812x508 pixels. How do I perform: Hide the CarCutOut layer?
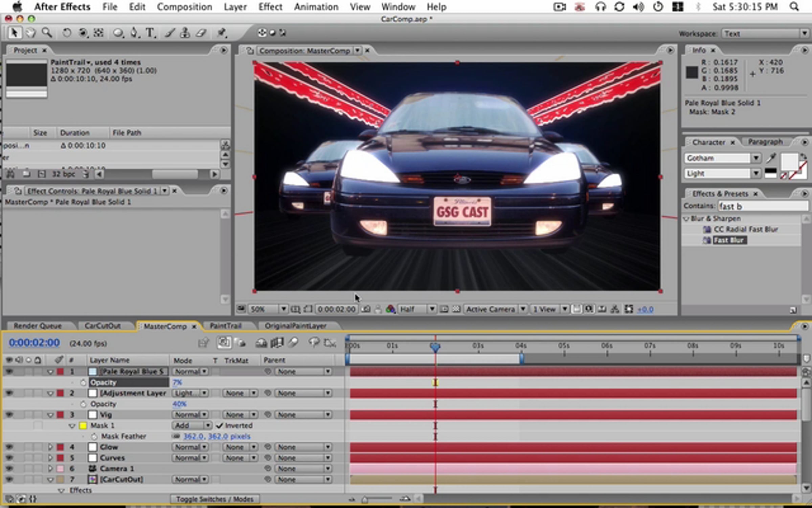[x=9, y=480]
